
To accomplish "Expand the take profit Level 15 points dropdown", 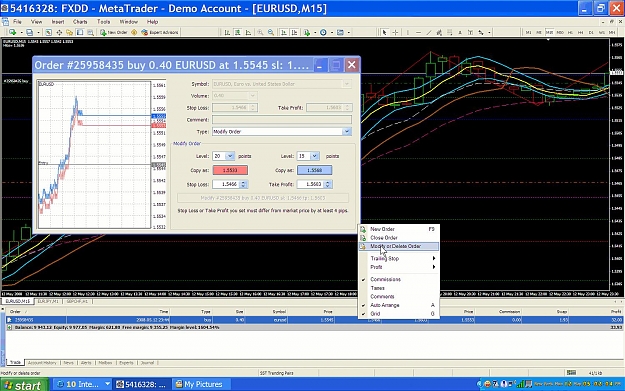I will (x=308, y=156).
